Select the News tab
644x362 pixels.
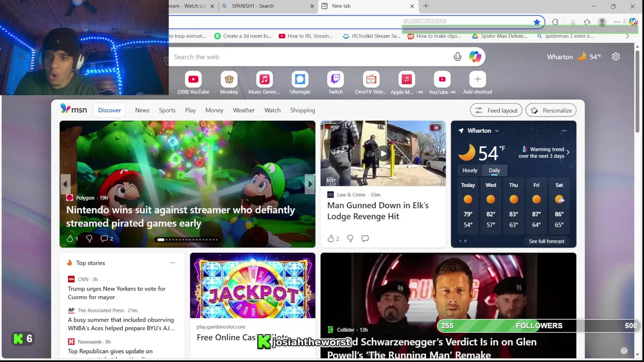[x=142, y=110]
